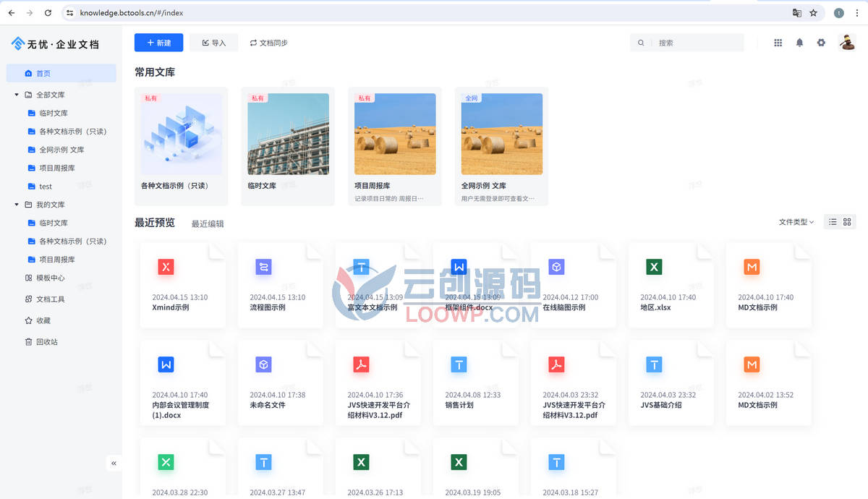Viewport: 868px width, 499px height.
Task: Click the 新建 button
Action: click(x=158, y=43)
